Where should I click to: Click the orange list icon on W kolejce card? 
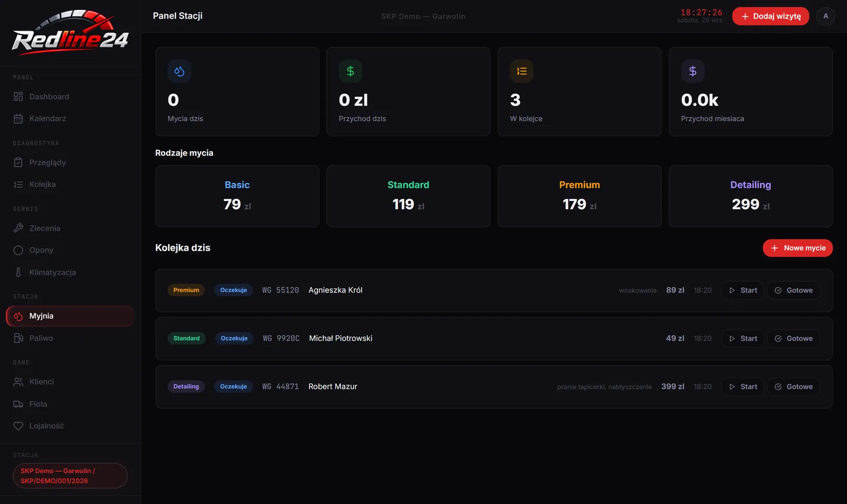(521, 71)
